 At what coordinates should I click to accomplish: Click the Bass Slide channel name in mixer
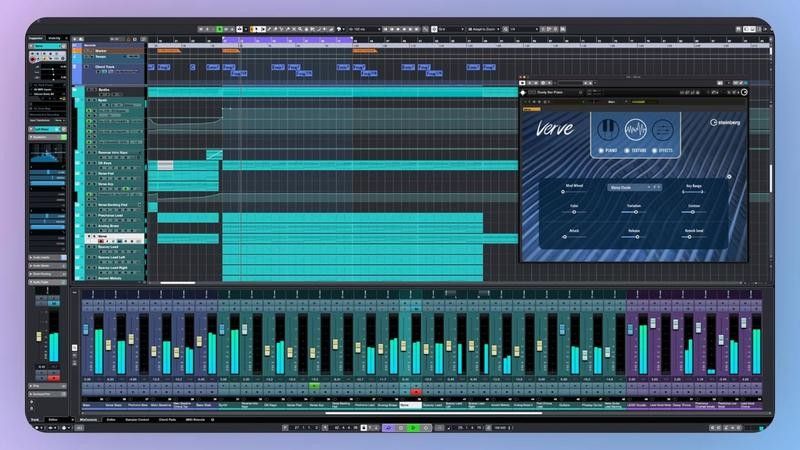[x=206, y=405]
